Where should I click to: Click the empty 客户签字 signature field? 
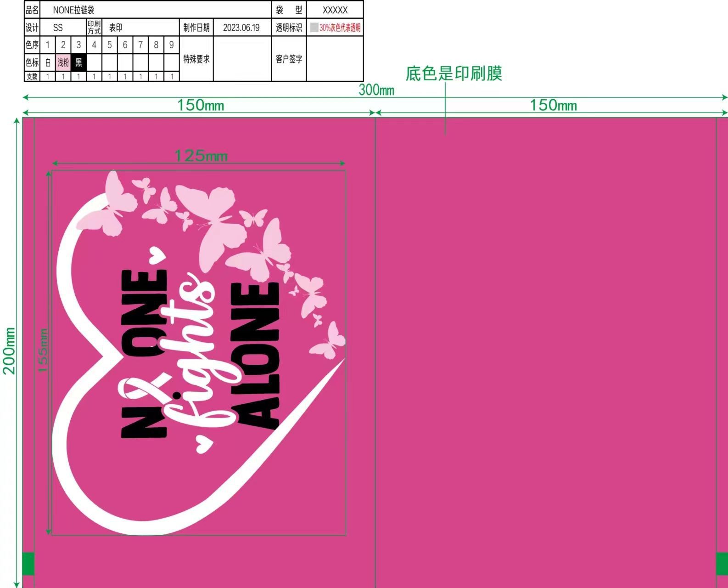(x=335, y=59)
